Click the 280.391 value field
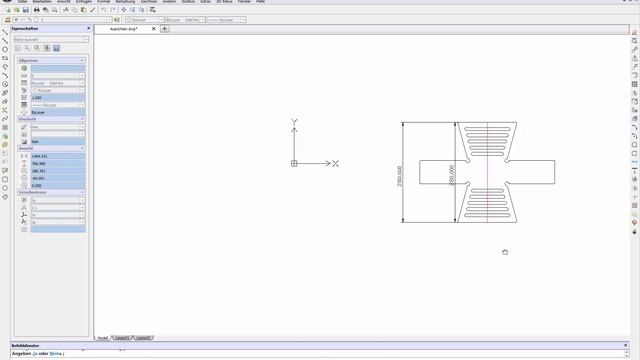This screenshot has width=640, height=360. (58, 171)
